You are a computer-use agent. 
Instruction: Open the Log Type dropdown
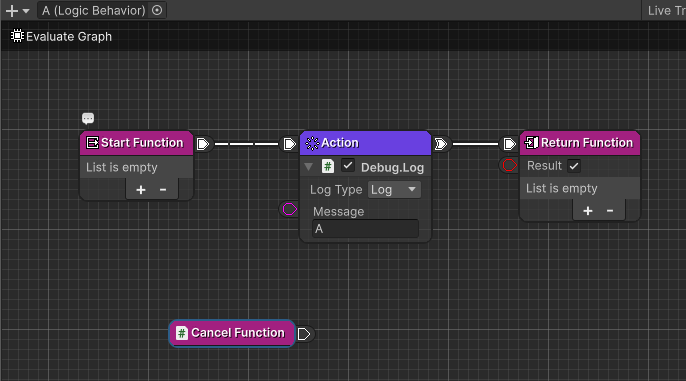pyautogui.click(x=394, y=189)
